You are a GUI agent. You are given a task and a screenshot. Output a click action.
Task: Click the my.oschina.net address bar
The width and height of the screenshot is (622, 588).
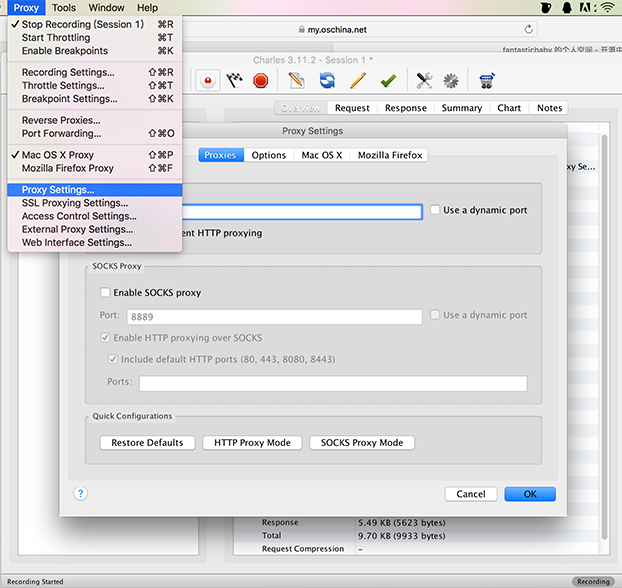337,29
